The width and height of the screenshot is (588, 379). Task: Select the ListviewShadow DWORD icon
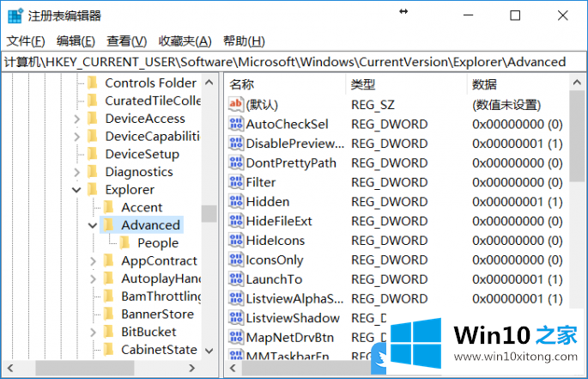click(x=235, y=318)
